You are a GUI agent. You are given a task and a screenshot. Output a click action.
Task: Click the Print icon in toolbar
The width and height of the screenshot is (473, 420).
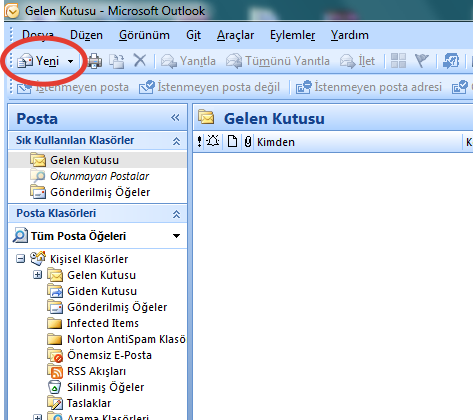[94, 61]
